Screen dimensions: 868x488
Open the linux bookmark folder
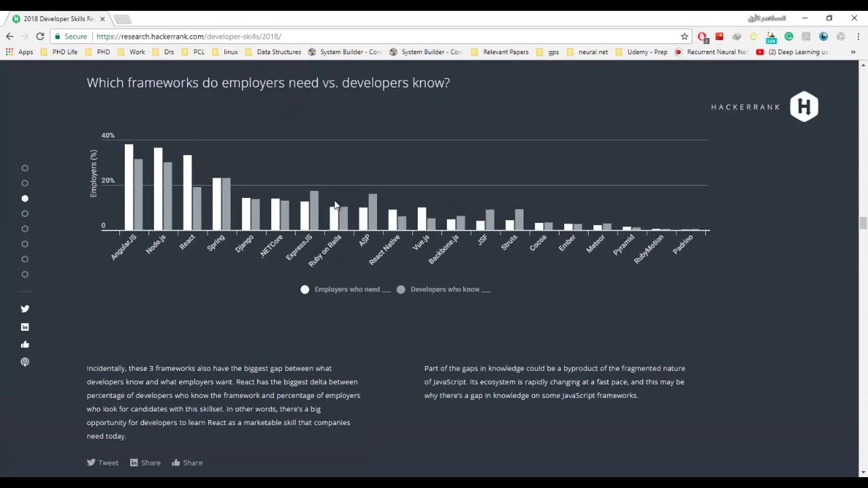click(x=224, y=52)
